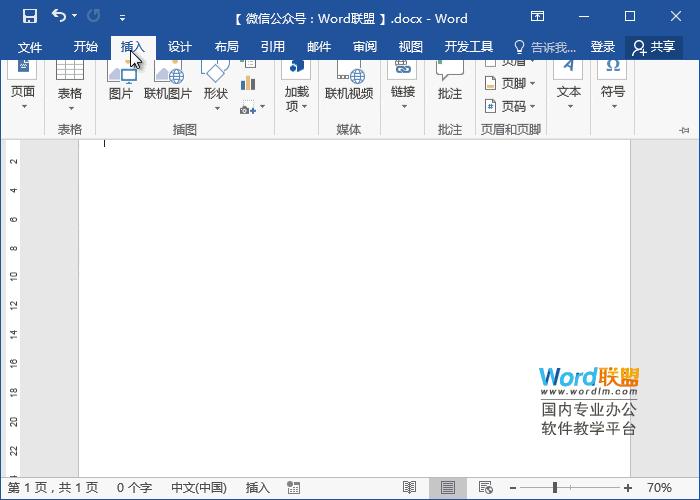Open the screenshot dropdown arrow
This screenshot has width=700, height=500.
coord(262,107)
